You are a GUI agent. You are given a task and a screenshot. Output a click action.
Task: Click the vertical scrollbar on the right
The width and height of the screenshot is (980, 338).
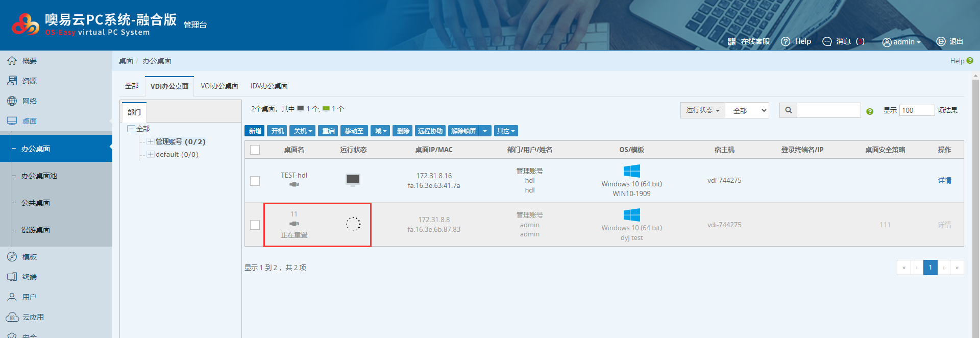click(975, 204)
